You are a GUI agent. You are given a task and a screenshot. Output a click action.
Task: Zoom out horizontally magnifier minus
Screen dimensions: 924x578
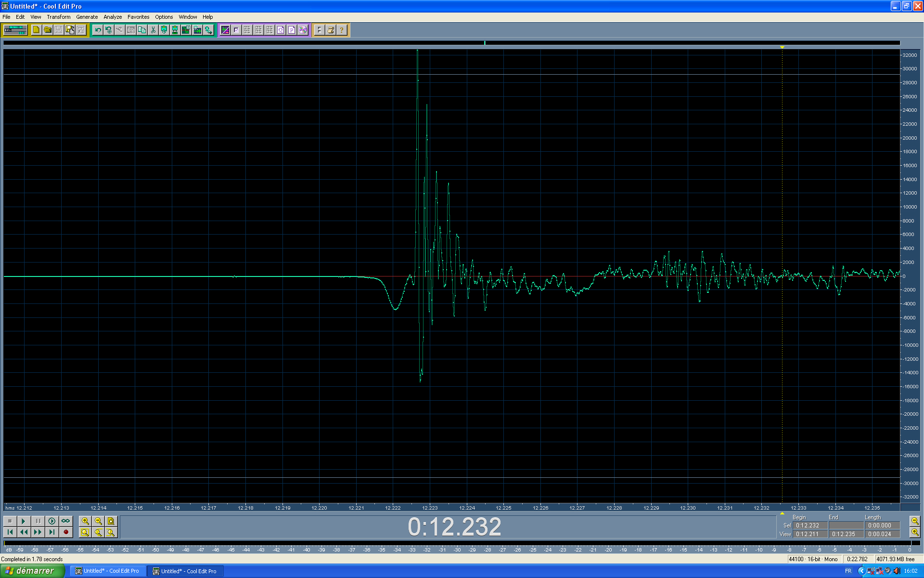point(98,521)
